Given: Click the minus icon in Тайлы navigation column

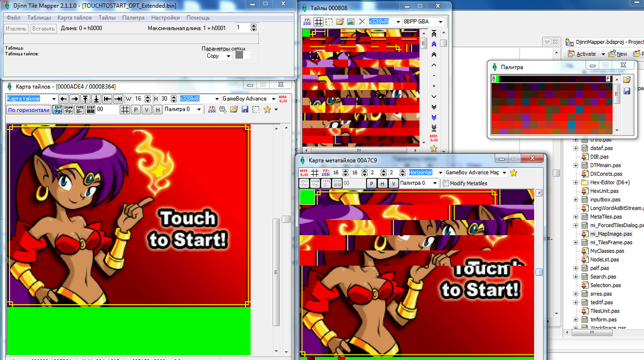Looking at the screenshot, I should pyautogui.click(x=434, y=76).
